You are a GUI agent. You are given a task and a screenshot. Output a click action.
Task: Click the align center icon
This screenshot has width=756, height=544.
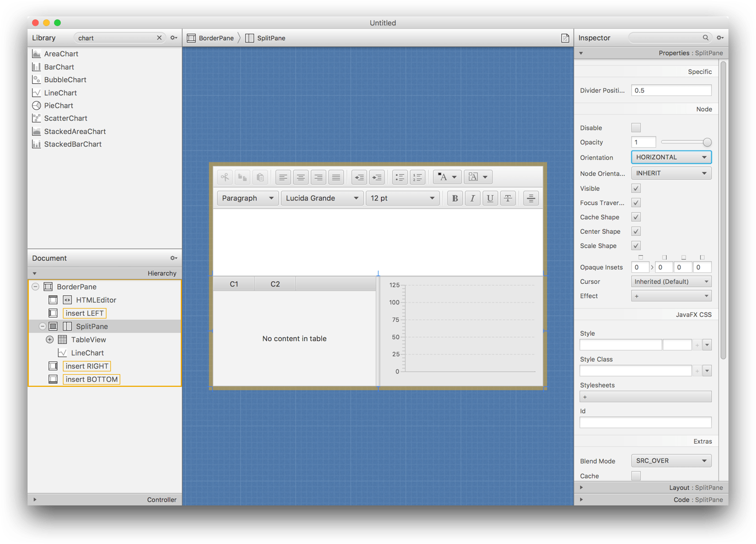pos(300,177)
